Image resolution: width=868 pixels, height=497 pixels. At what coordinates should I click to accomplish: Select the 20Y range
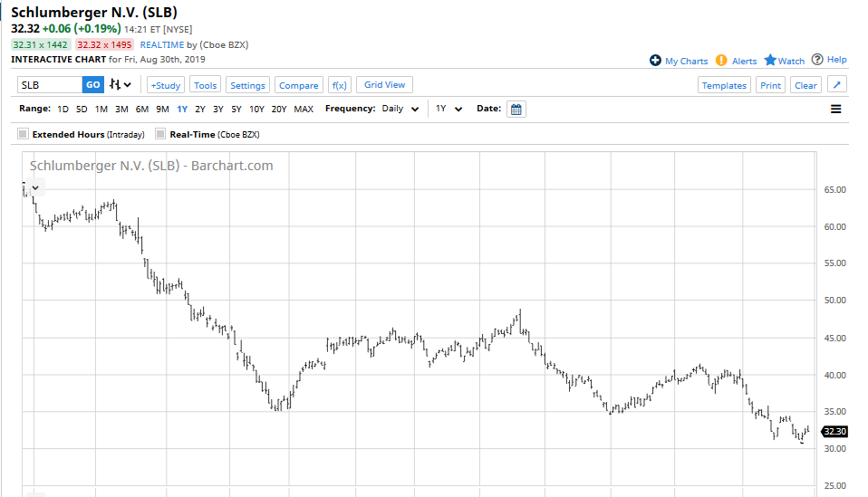[279, 109]
